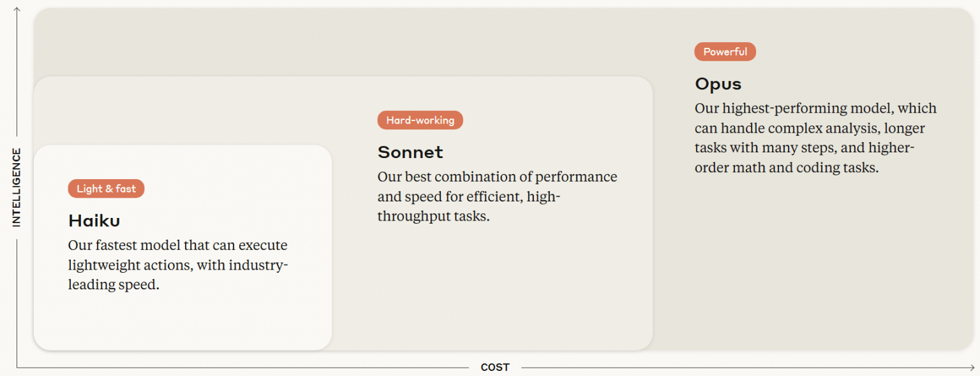Click the "leading speed." text under Haiku
This screenshot has width=980, height=376.
pos(114,285)
